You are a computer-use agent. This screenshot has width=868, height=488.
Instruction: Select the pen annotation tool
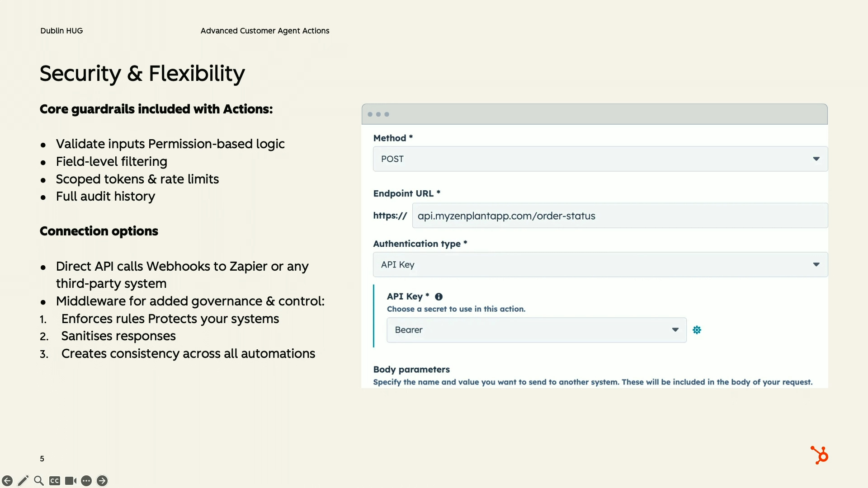pyautogui.click(x=23, y=481)
